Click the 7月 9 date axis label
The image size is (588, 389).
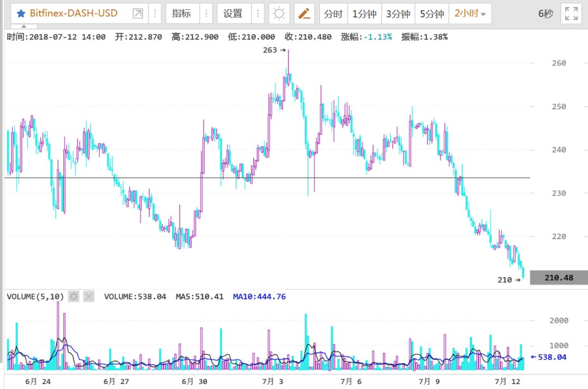(430, 381)
